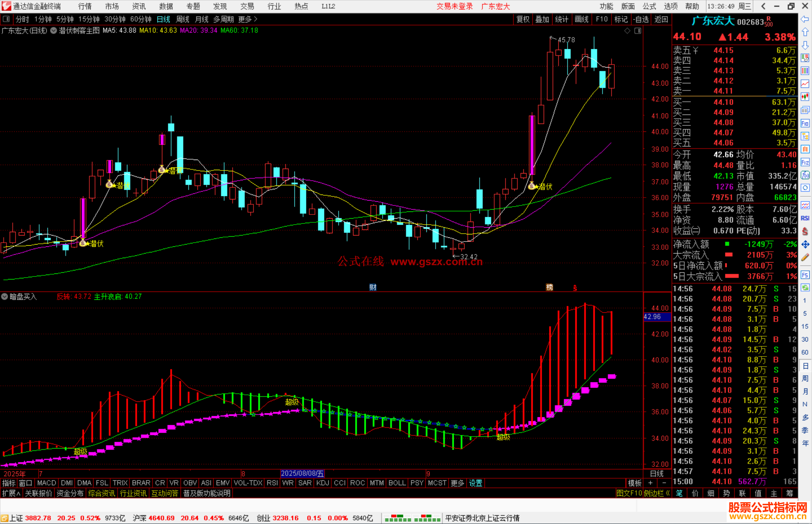This screenshot has width=812, height=524.
Task: Click the F10 sidebar icon
Action: pyautogui.click(x=805, y=123)
